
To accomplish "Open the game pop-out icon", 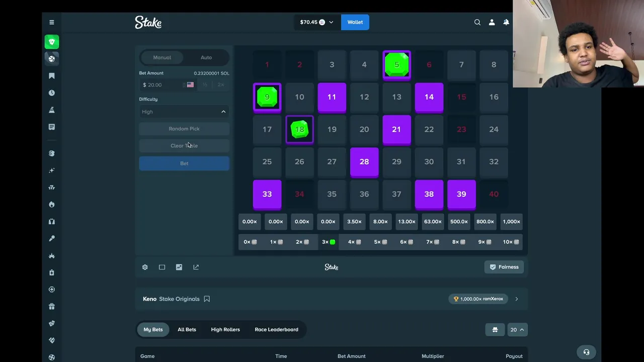I will [196, 267].
